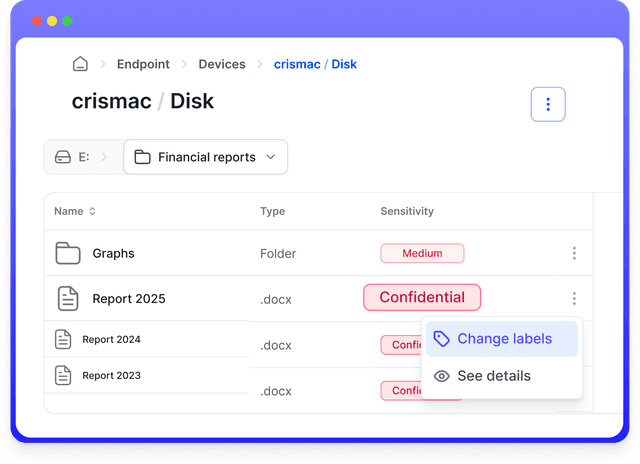Choose See details in context menu
The width and height of the screenshot is (640, 464).
[x=493, y=376]
